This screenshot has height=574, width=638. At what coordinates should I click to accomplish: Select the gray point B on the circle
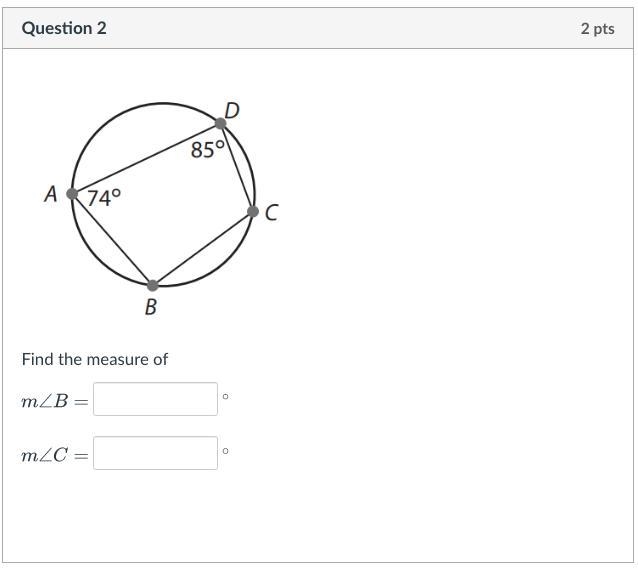[x=152, y=286]
